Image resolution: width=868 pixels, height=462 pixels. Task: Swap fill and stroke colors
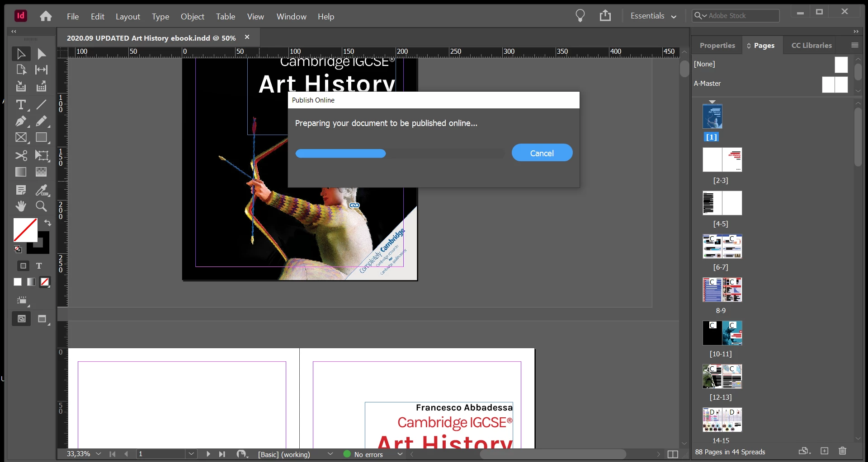[x=47, y=223]
